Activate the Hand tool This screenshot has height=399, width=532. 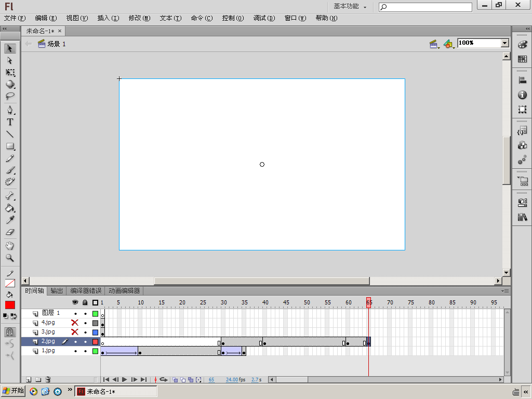(x=10, y=246)
